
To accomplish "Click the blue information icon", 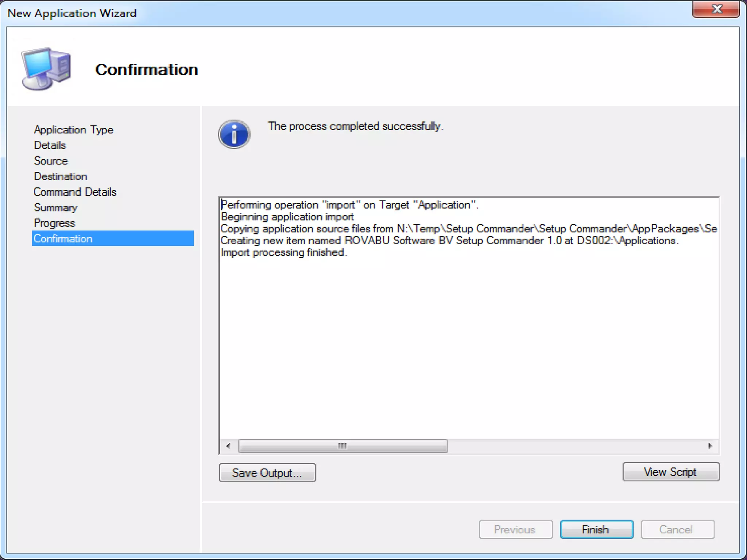I will pos(234,134).
